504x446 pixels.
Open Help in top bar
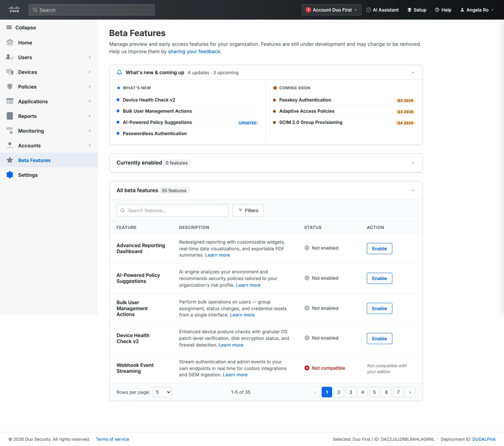pyautogui.click(x=443, y=10)
